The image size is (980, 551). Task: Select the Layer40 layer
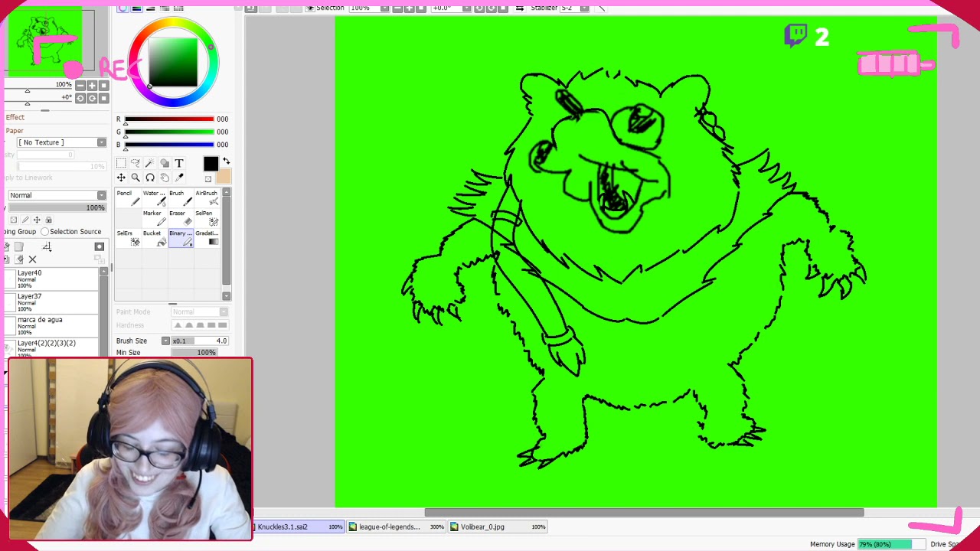pyautogui.click(x=53, y=279)
